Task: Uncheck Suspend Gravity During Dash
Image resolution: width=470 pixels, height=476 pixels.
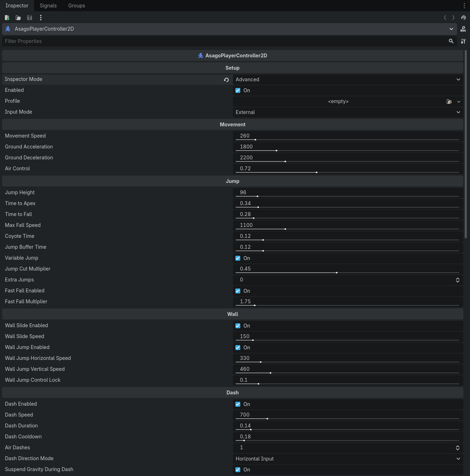Action: point(238,470)
